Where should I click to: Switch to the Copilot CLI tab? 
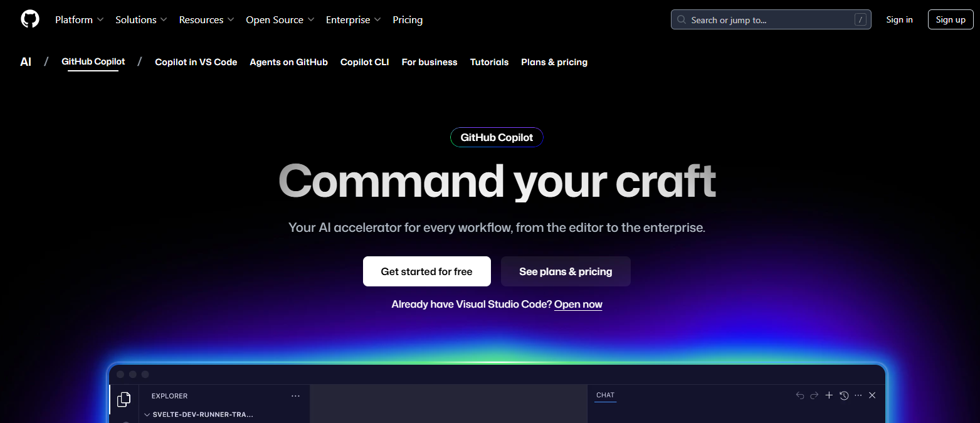[x=364, y=62]
